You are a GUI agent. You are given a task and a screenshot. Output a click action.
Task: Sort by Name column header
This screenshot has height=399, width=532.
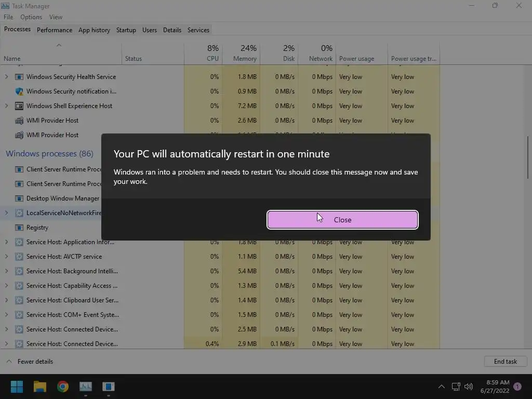(61, 54)
